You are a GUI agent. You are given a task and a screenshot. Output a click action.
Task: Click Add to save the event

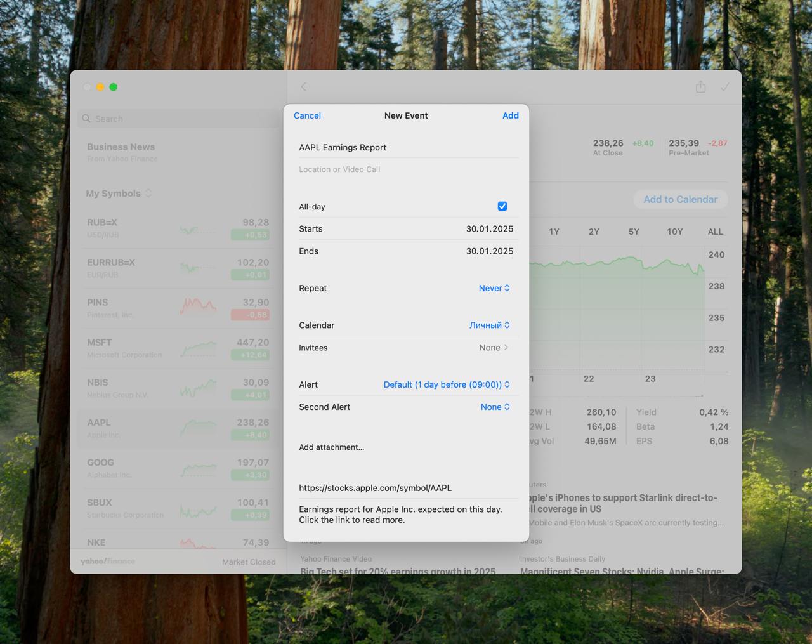pos(511,115)
